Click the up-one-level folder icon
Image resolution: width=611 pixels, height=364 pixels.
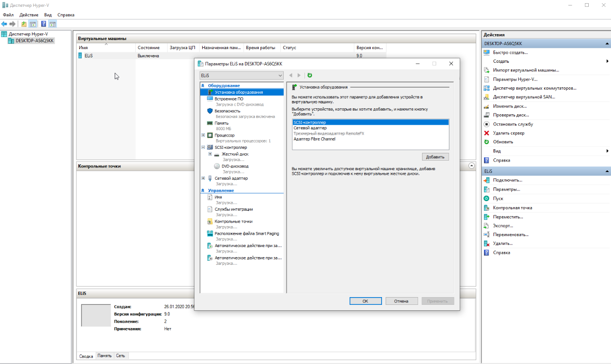pos(24,24)
